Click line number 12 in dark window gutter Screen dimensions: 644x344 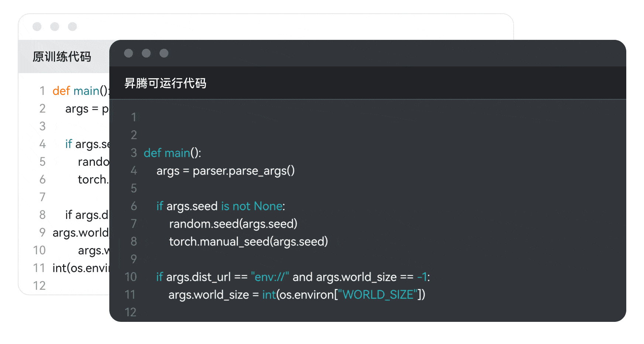130,312
